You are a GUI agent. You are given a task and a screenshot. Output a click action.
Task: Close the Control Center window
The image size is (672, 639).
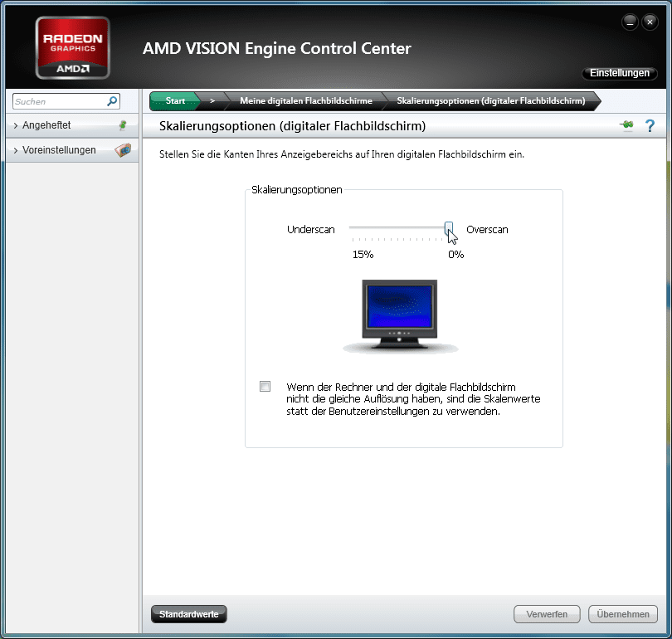650,22
